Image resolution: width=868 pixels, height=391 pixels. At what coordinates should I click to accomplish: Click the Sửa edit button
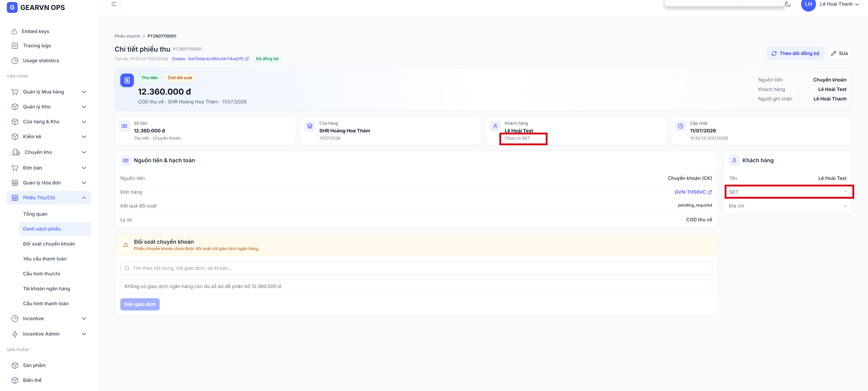pos(839,53)
